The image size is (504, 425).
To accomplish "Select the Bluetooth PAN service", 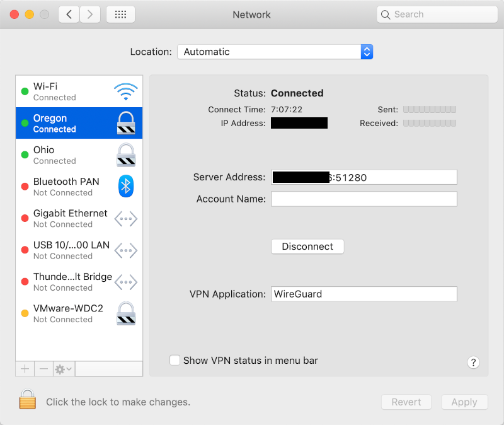I will click(79, 186).
